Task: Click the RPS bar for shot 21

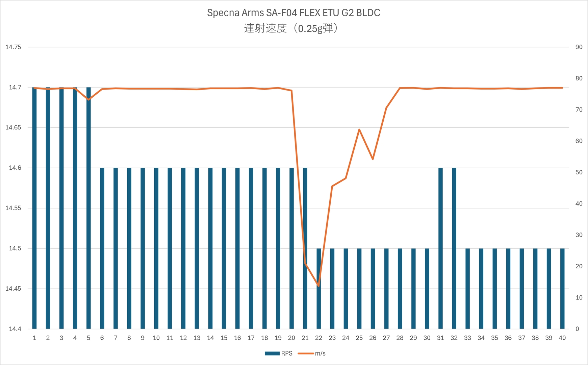Action: click(305, 248)
